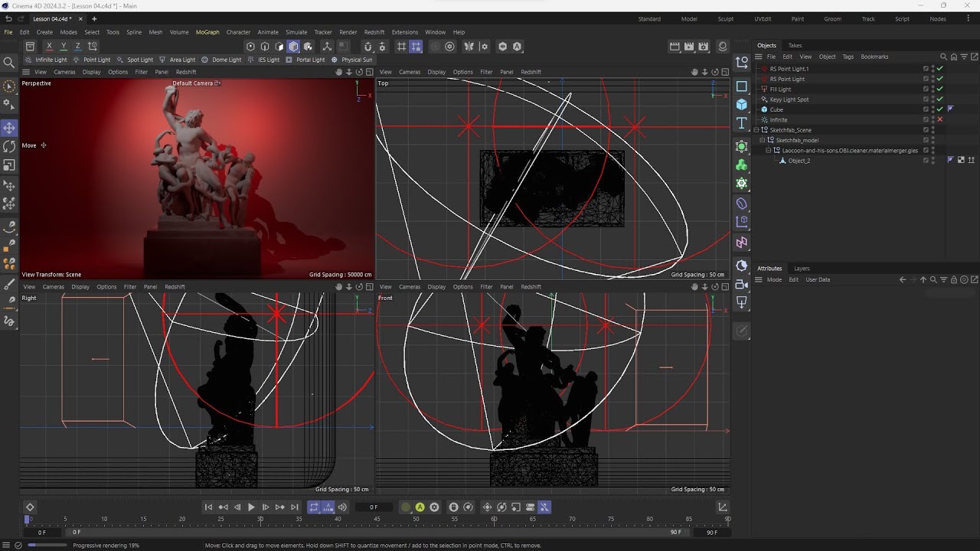Toggle X axis lock
The height and width of the screenshot is (551, 980).
tap(49, 47)
